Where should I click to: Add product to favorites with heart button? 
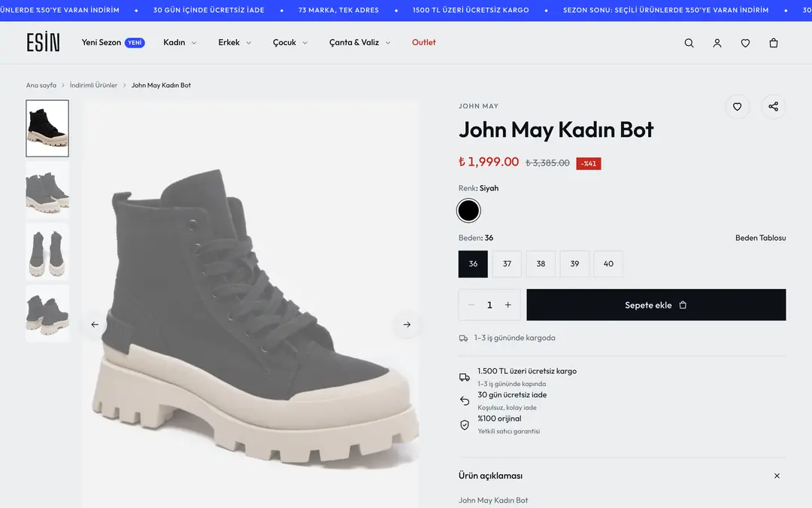737,107
